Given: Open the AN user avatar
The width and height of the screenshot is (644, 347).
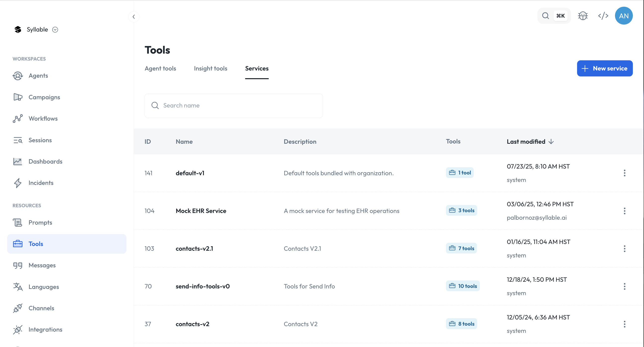Looking at the screenshot, I should point(623,16).
